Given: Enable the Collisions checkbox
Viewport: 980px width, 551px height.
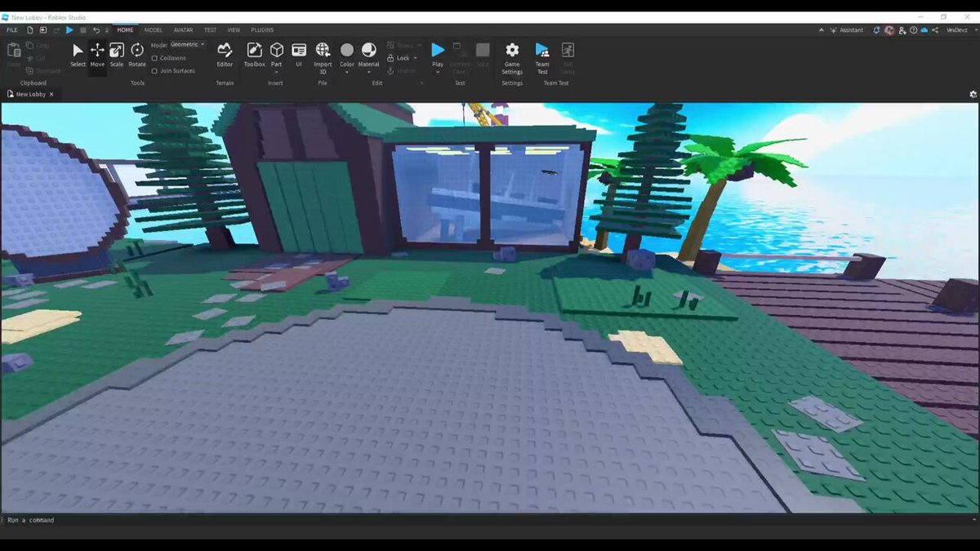Looking at the screenshot, I should [x=155, y=59].
